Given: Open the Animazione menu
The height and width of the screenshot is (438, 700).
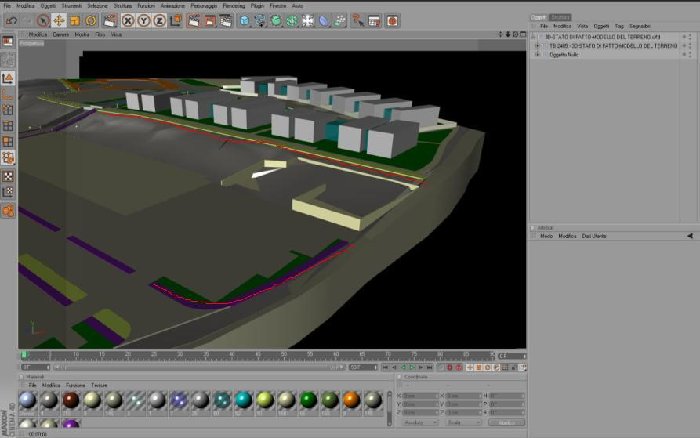Looking at the screenshot, I should coord(172,6).
